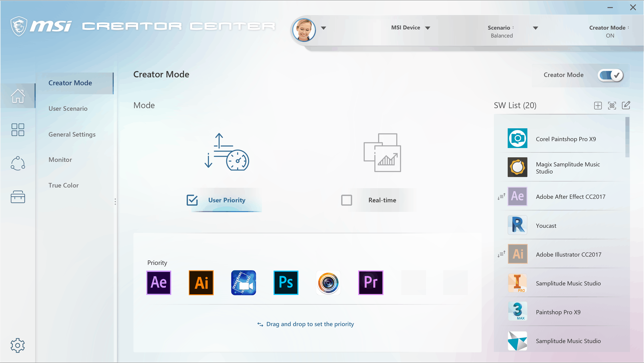Uncheck the User Priority checkbox
The width and height of the screenshot is (644, 363).
point(192,200)
